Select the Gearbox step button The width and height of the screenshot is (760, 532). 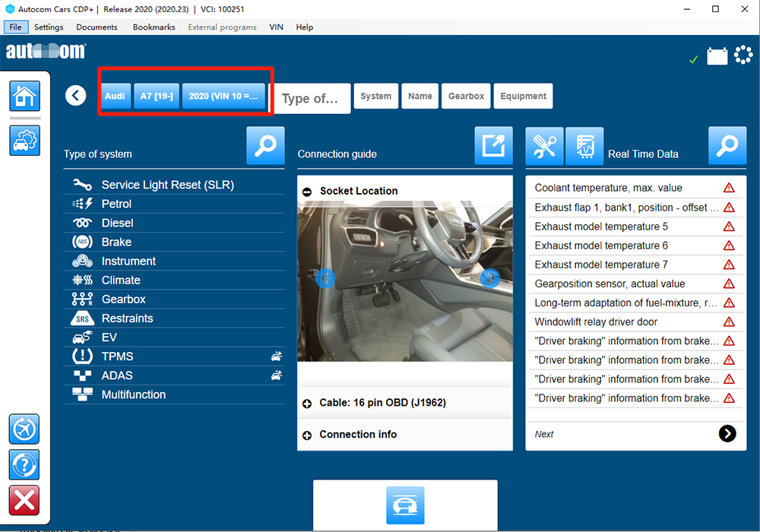[x=466, y=96]
